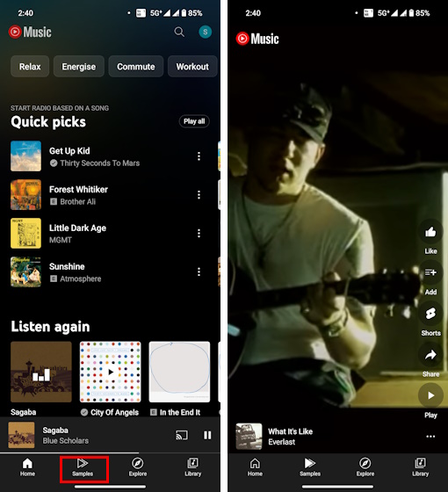Open Explore tab on Samples screen

coord(365,467)
